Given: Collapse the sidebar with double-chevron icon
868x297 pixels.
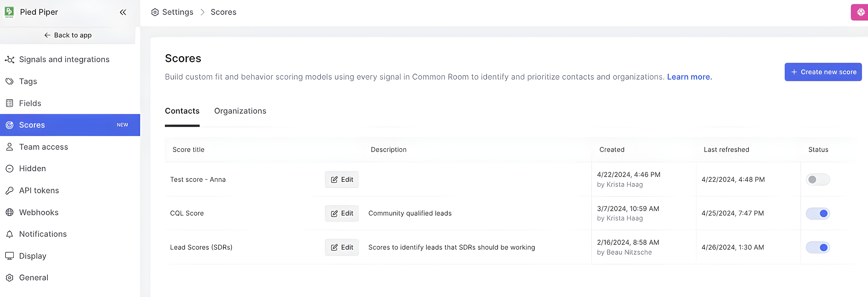Looking at the screenshot, I should pos(123,12).
